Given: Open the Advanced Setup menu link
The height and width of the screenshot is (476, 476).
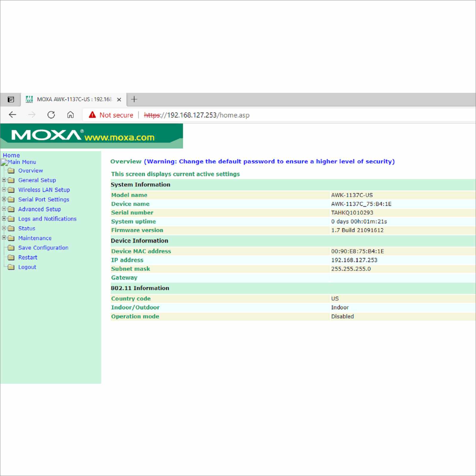Looking at the screenshot, I should (40, 209).
